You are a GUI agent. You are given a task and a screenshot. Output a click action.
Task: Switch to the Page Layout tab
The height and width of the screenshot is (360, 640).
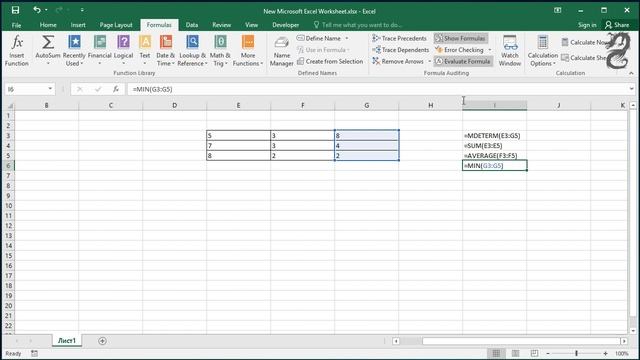coord(116,25)
